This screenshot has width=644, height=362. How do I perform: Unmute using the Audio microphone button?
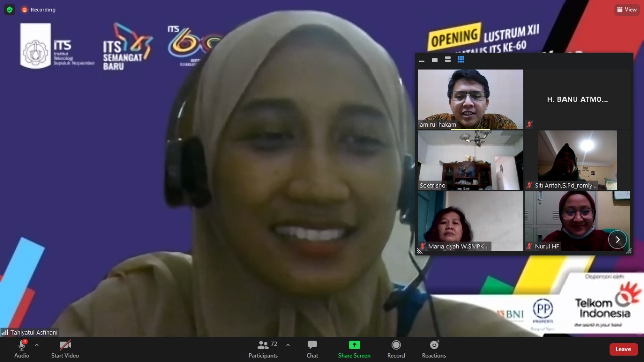[22, 349]
